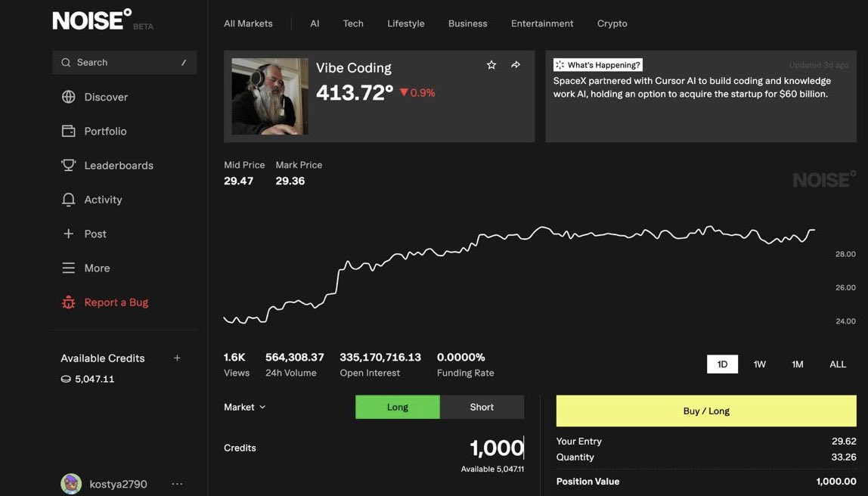Click the Report a Bug icon

[x=69, y=302]
